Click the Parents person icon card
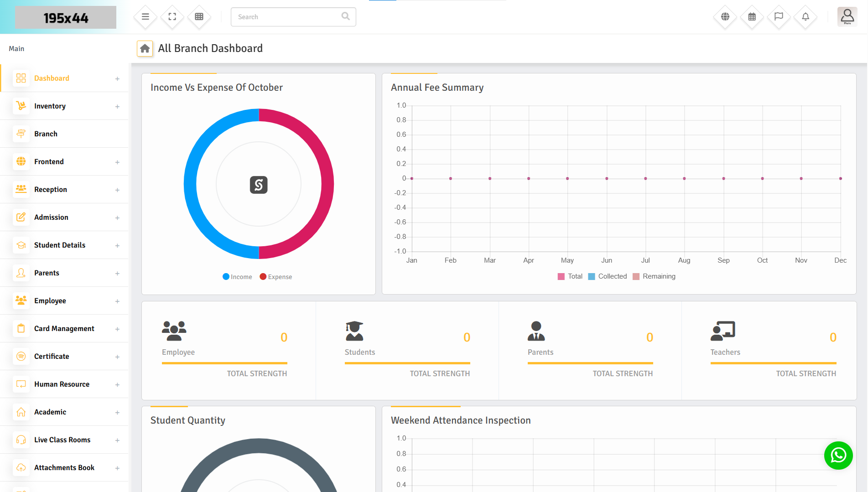This screenshot has height=492, width=868. (x=536, y=331)
